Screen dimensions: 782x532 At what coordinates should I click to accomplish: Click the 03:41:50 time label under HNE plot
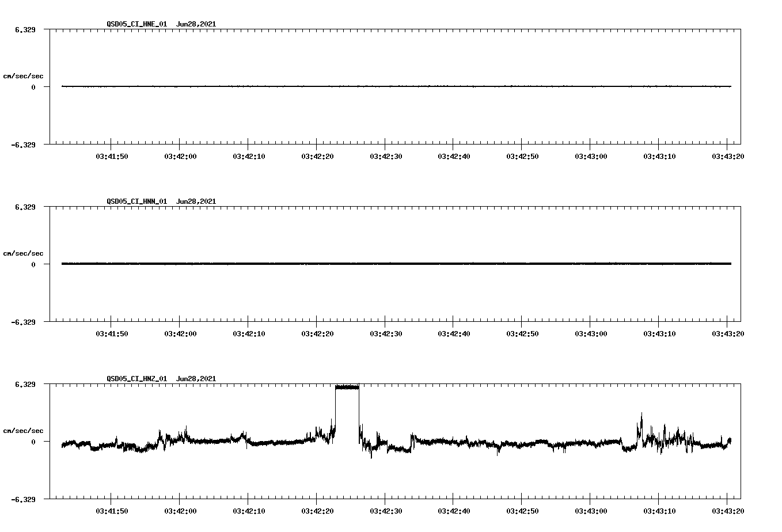click(x=112, y=156)
